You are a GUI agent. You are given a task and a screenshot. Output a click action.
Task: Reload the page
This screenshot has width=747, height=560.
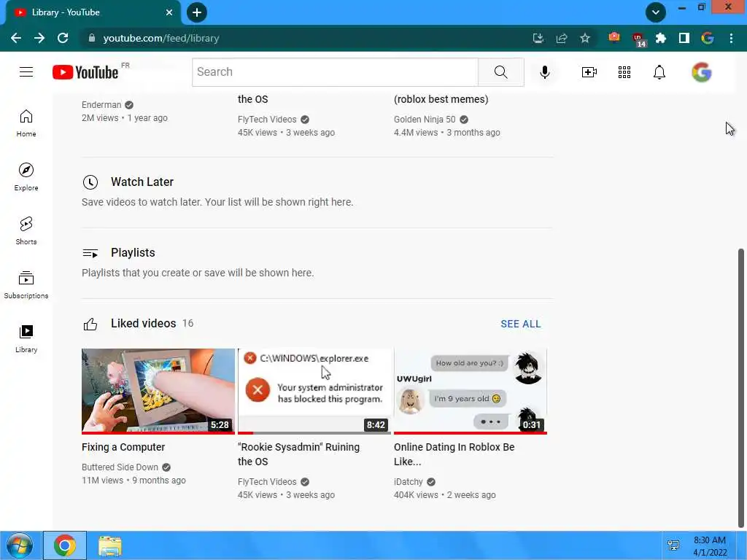coord(63,38)
